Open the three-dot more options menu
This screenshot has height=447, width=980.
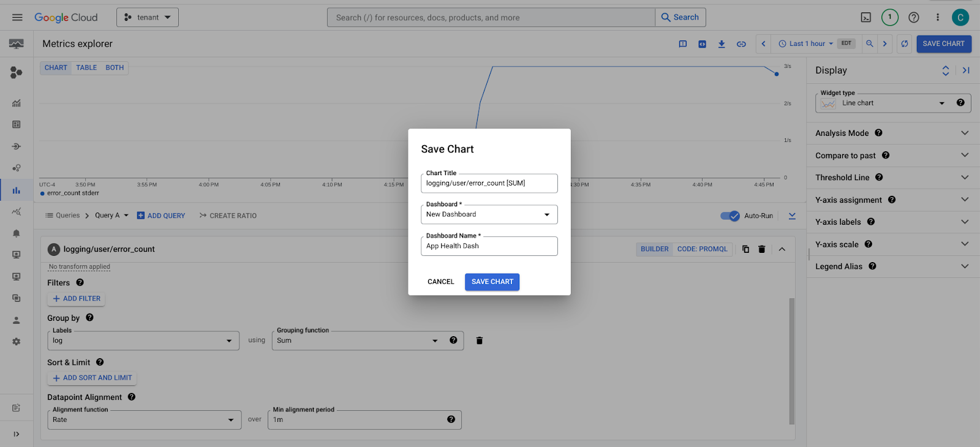[x=937, y=17]
